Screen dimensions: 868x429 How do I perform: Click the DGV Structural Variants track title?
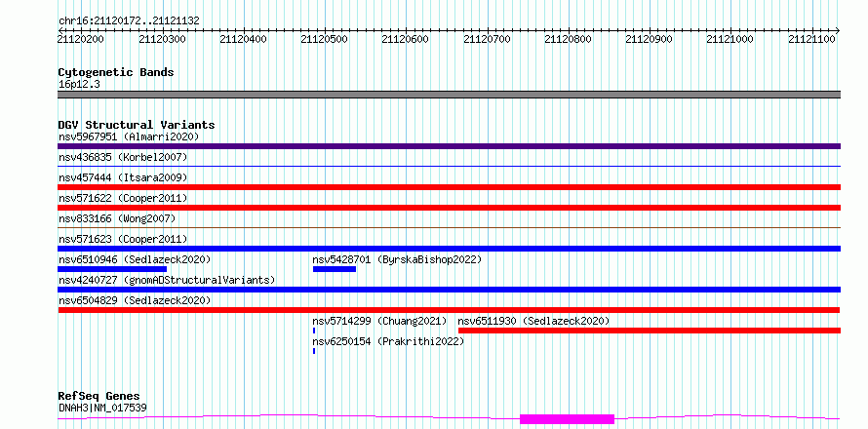click(x=137, y=125)
